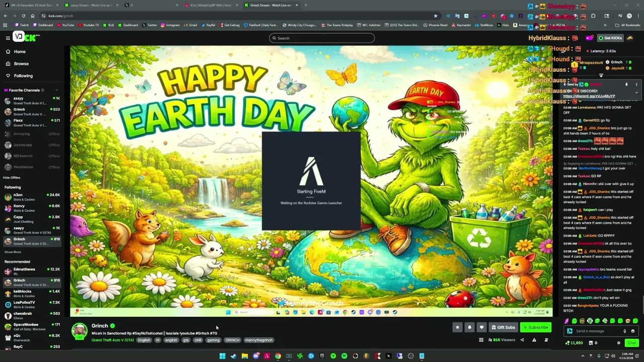Click the Grand Theft Auto V (GTA) category link
Viewport: 644px width, 362px height.
pyautogui.click(x=113, y=340)
